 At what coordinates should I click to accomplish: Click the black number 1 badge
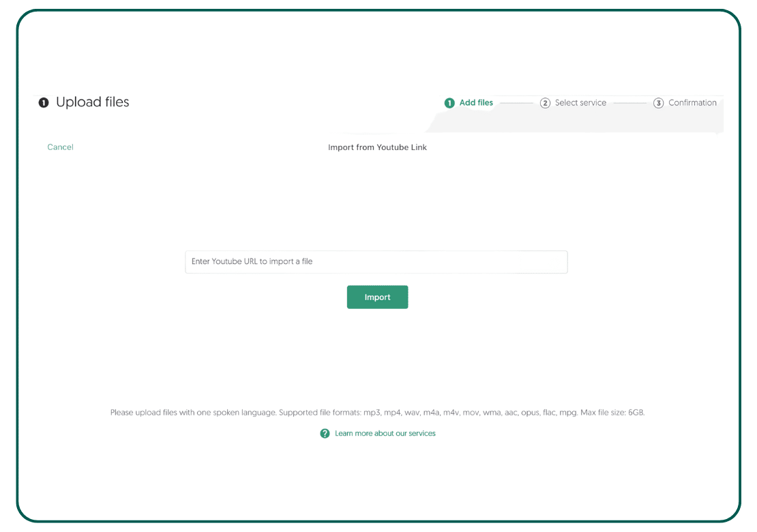coord(44,103)
